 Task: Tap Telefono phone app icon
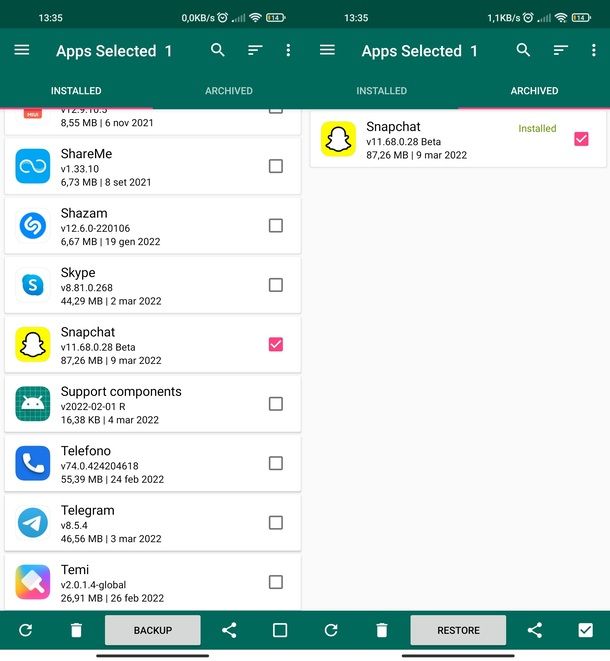click(32, 463)
